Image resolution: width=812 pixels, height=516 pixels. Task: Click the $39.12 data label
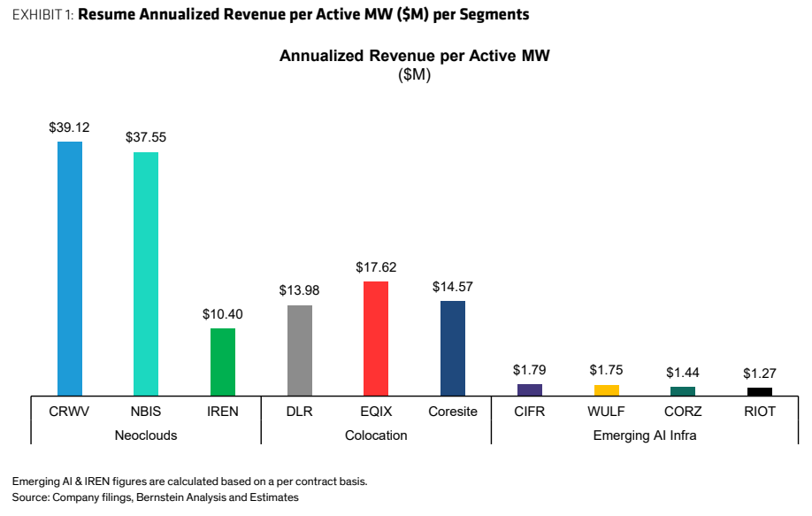[x=69, y=127]
